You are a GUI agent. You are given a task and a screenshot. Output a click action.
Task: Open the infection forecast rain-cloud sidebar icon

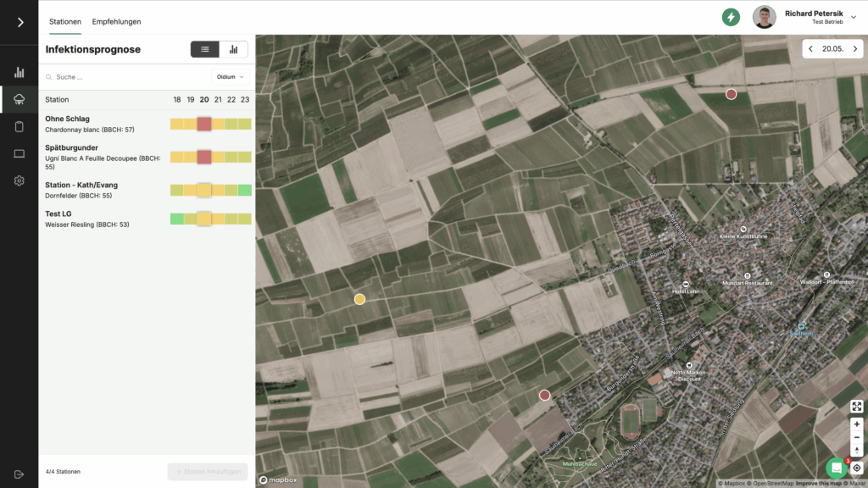click(19, 100)
